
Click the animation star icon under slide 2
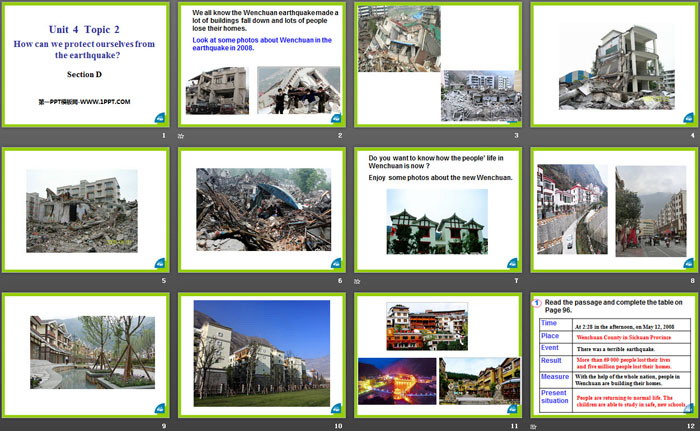tap(181, 135)
